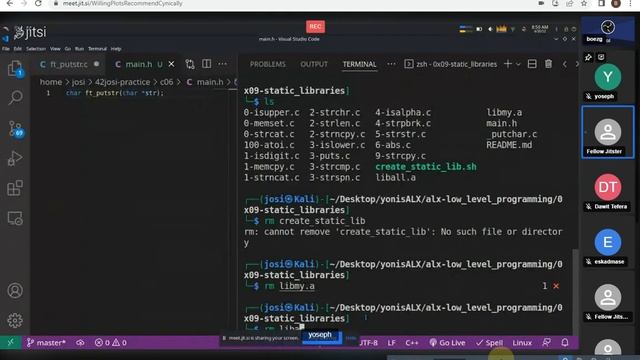Click the Synchronize Changes cloud icon
This screenshot has width=640, height=360.
click(x=80, y=342)
